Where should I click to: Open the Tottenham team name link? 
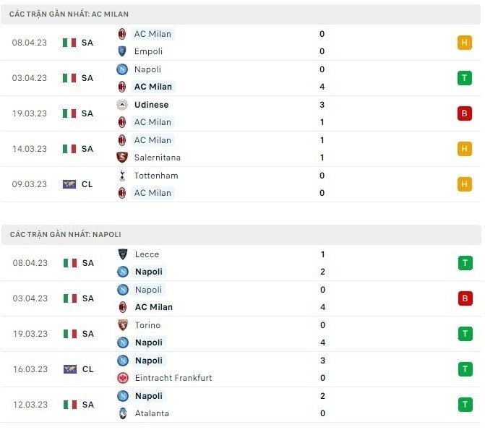156,176
